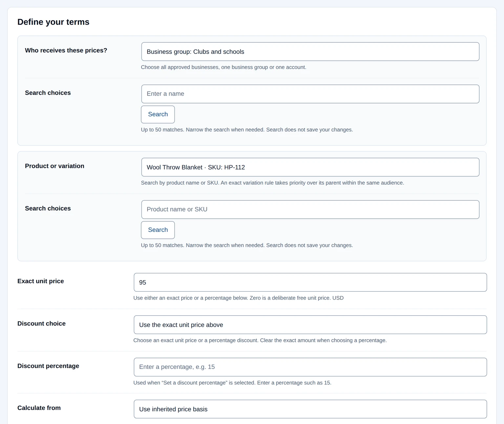Expand the 'Use the exact unit price above' dropdown
This screenshot has height=424, width=504.
click(x=310, y=325)
